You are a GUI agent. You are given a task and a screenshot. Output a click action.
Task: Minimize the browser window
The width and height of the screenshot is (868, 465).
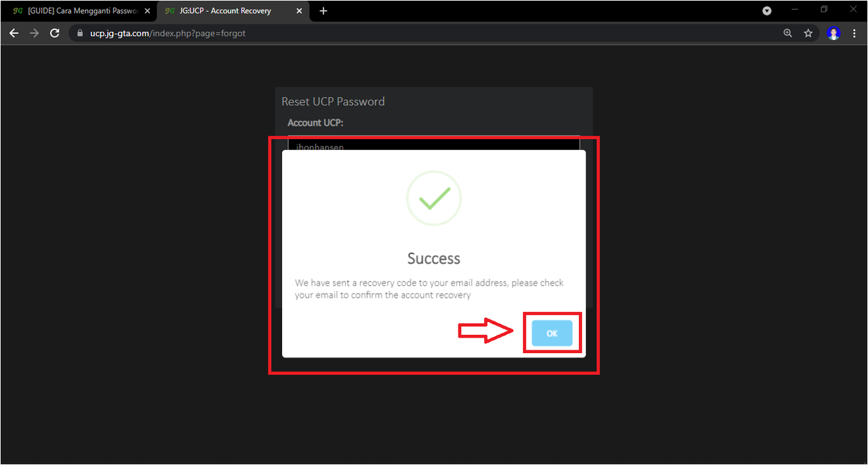click(x=795, y=9)
